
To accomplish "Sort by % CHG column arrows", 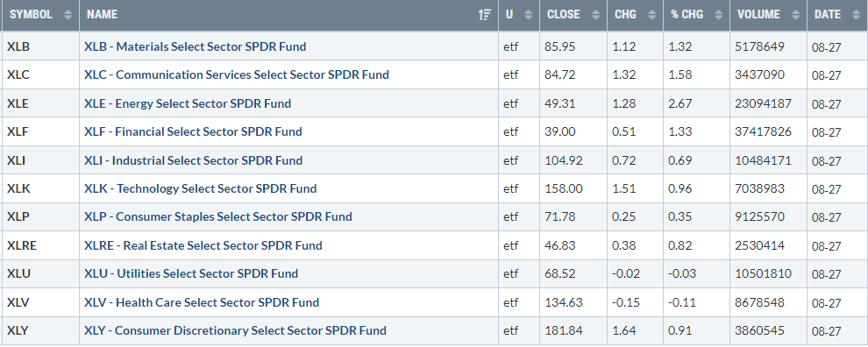I will (719, 15).
